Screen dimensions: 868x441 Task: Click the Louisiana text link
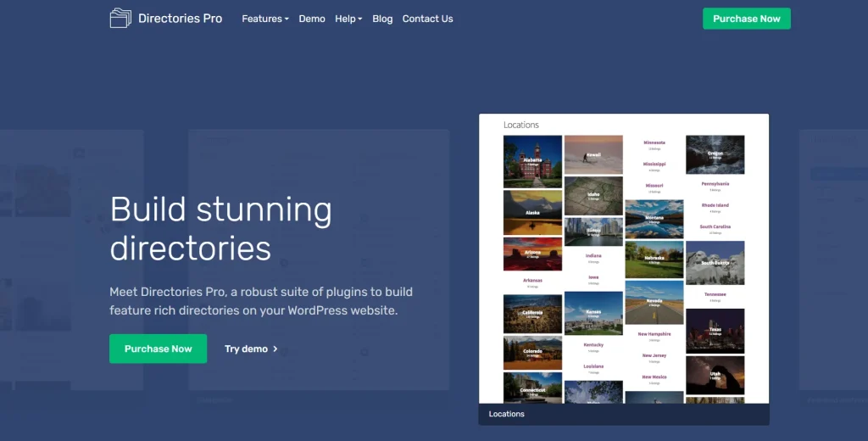pyautogui.click(x=593, y=366)
